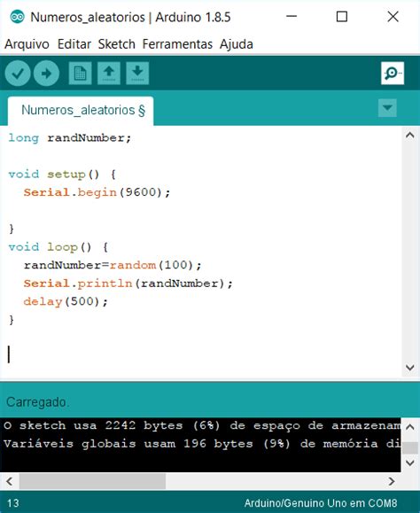Click the 'long randNumber;' code line
Viewport: 420px width, 513px height.
point(70,137)
